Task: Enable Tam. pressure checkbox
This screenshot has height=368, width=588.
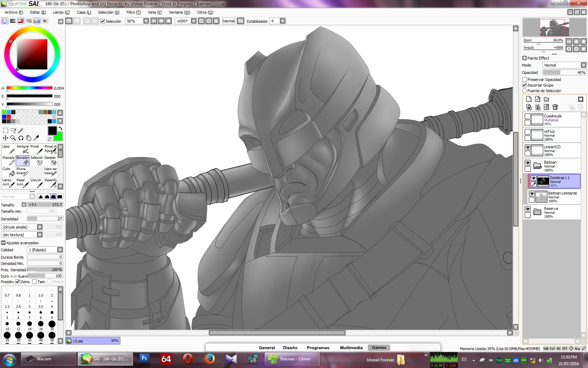Action: [x=34, y=282]
